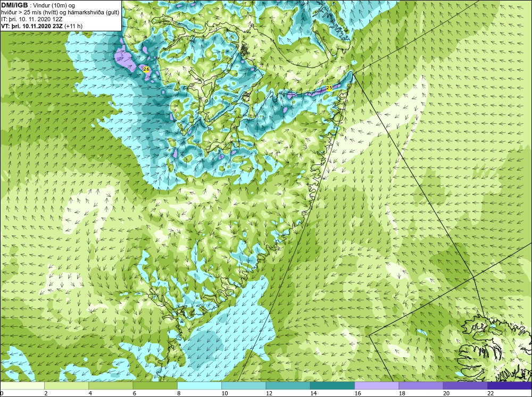Select the 4–6 m/s green legend color
The width and height of the screenshot is (532, 397).
click(111, 386)
